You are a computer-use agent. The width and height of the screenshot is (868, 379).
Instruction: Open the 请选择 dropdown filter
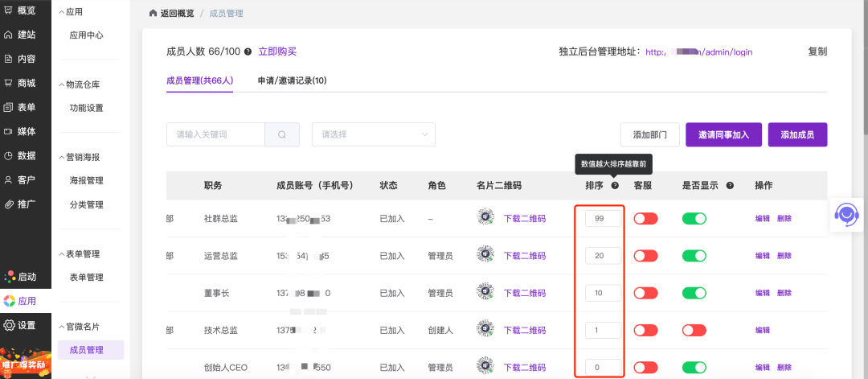pyautogui.click(x=374, y=134)
